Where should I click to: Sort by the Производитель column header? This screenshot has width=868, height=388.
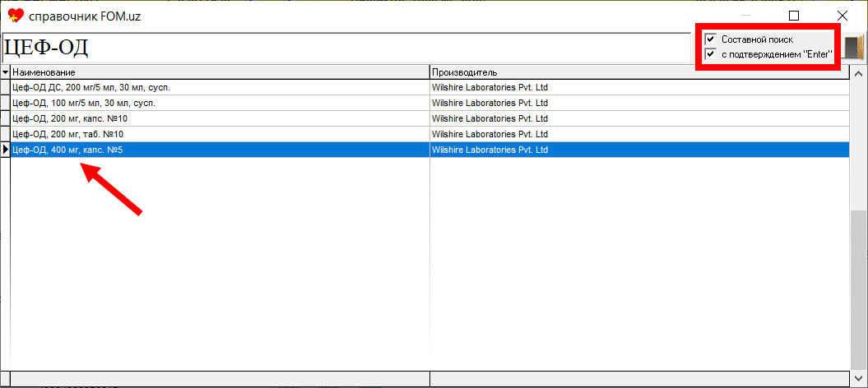(639, 72)
